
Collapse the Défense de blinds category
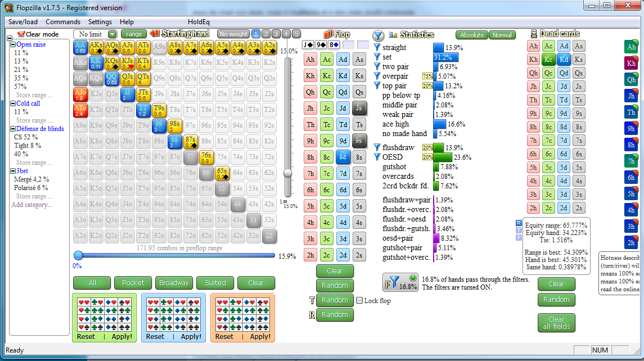(x=13, y=129)
